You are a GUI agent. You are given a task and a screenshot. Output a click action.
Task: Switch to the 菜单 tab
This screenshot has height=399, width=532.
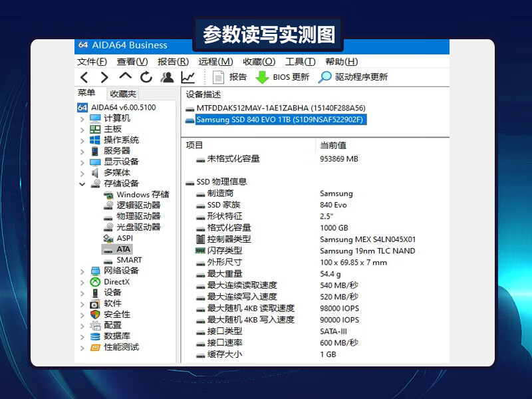tap(86, 92)
